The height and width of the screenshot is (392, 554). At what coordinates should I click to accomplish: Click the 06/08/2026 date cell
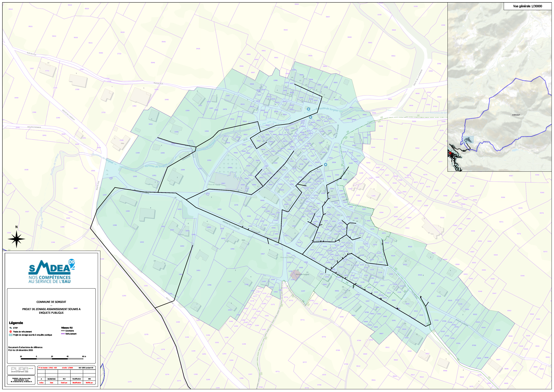[x=51, y=379]
